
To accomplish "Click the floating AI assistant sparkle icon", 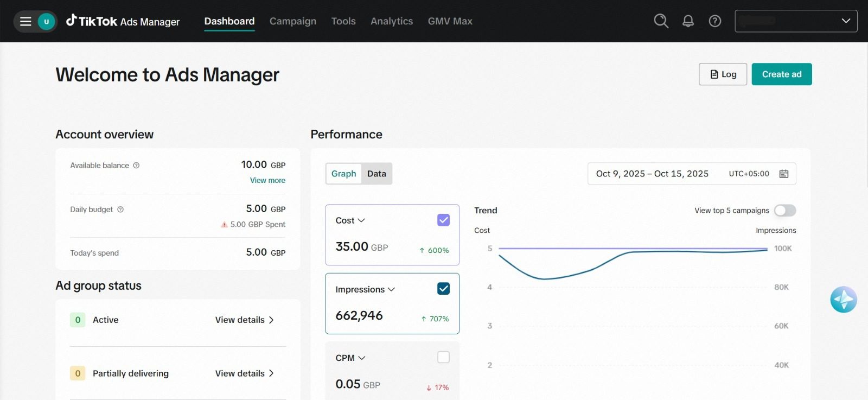I will coord(843,300).
